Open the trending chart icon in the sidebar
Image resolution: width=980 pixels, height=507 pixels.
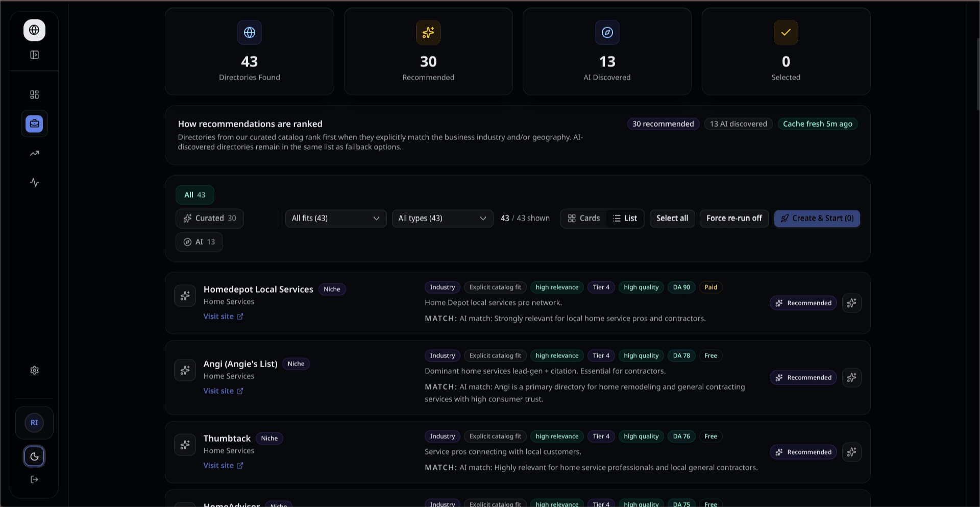(x=34, y=153)
